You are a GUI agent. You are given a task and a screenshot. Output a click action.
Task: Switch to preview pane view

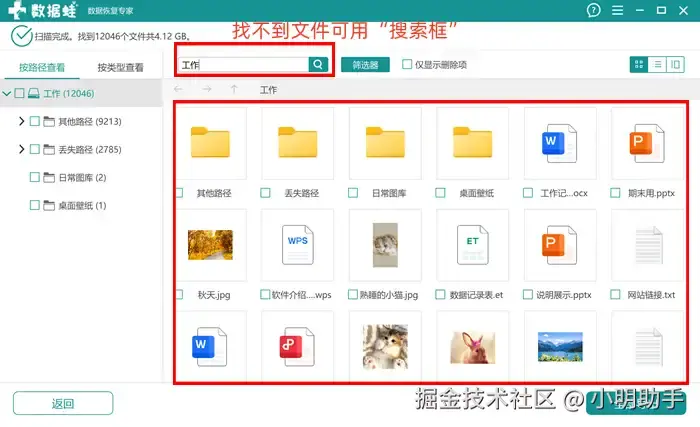(675, 64)
